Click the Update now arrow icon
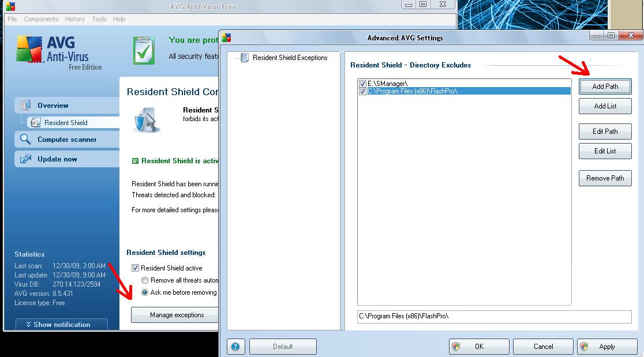 (x=25, y=159)
